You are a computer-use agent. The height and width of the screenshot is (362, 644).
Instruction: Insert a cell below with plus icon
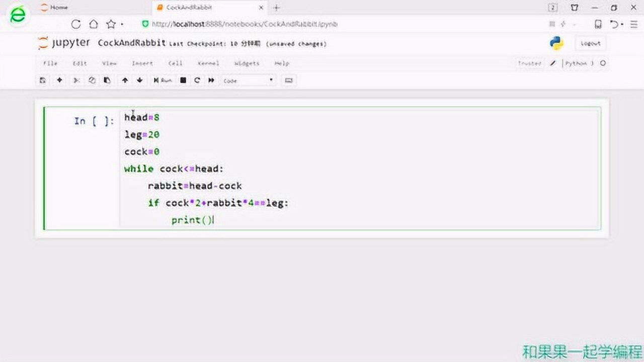coord(59,80)
